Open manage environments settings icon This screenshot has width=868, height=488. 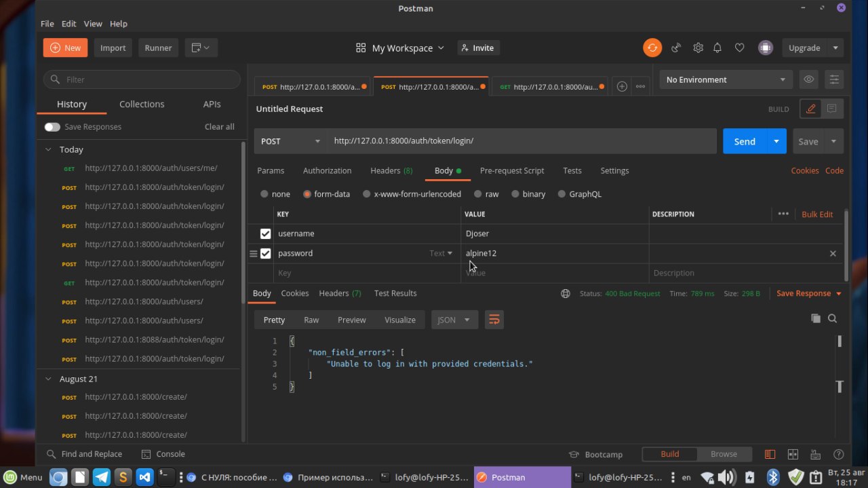(x=834, y=79)
